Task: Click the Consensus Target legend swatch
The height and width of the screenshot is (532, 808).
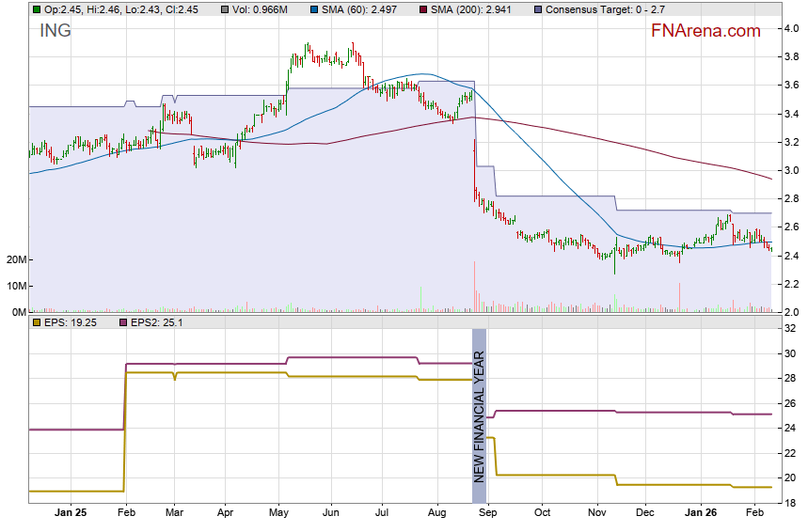Action: pos(537,8)
